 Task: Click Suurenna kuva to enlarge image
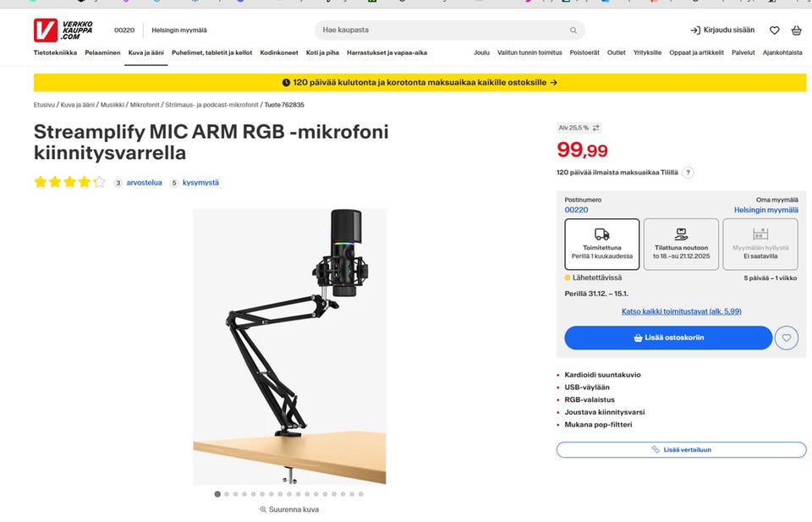289,509
